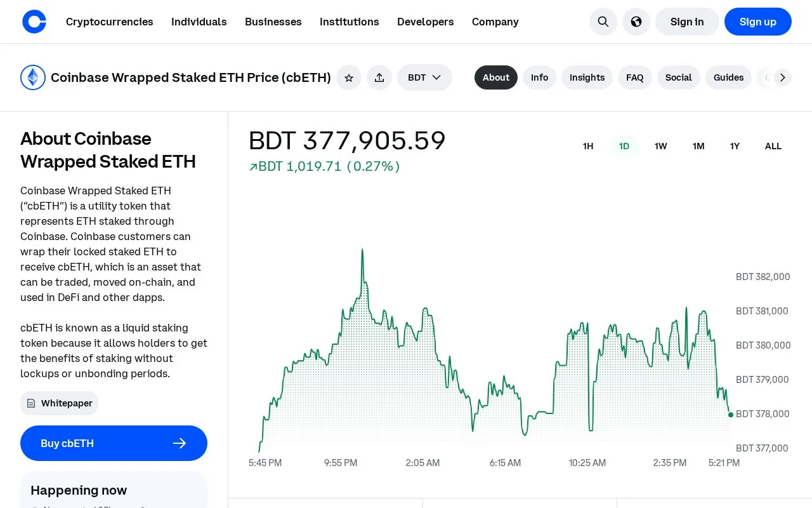Show more section tabs with right chevron

(782, 77)
